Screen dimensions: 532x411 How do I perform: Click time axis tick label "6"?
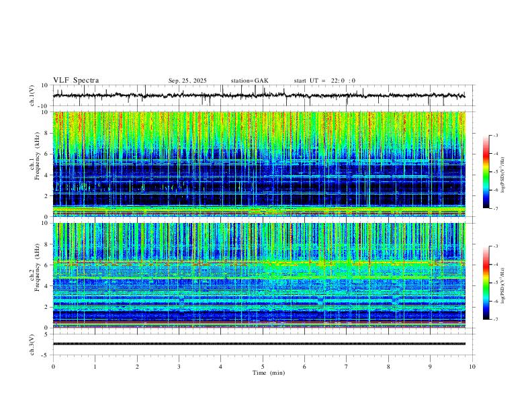tap(305, 367)
